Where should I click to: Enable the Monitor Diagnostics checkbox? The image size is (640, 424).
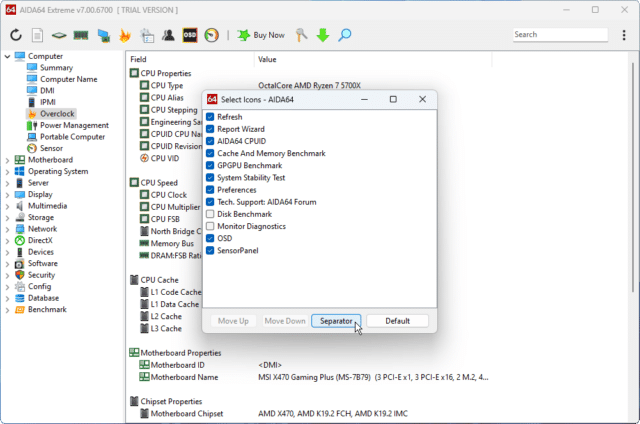(210, 226)
